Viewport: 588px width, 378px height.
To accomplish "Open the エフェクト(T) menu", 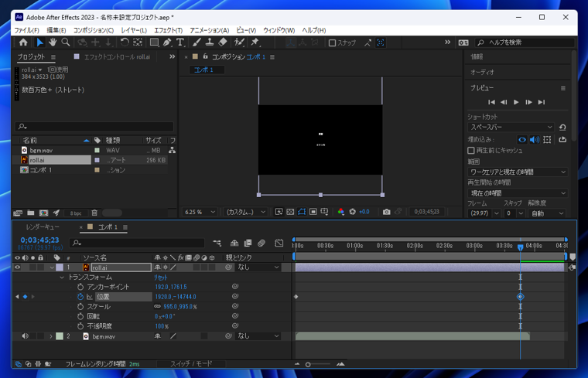I will pyautogui.click(x=169, y=30).
